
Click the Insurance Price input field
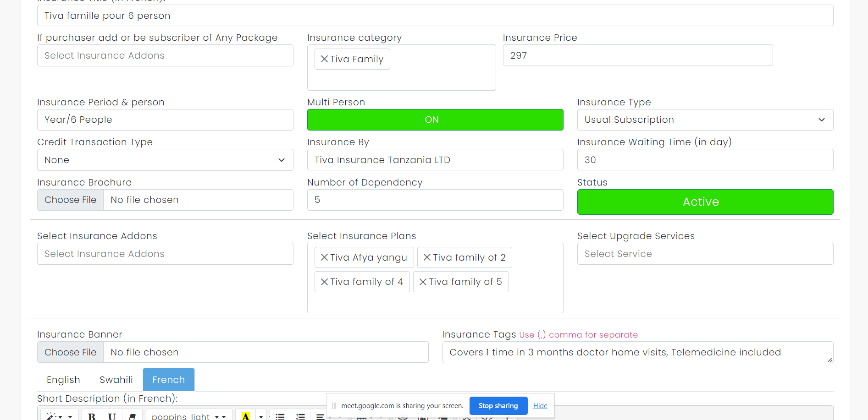click(637, 55)
